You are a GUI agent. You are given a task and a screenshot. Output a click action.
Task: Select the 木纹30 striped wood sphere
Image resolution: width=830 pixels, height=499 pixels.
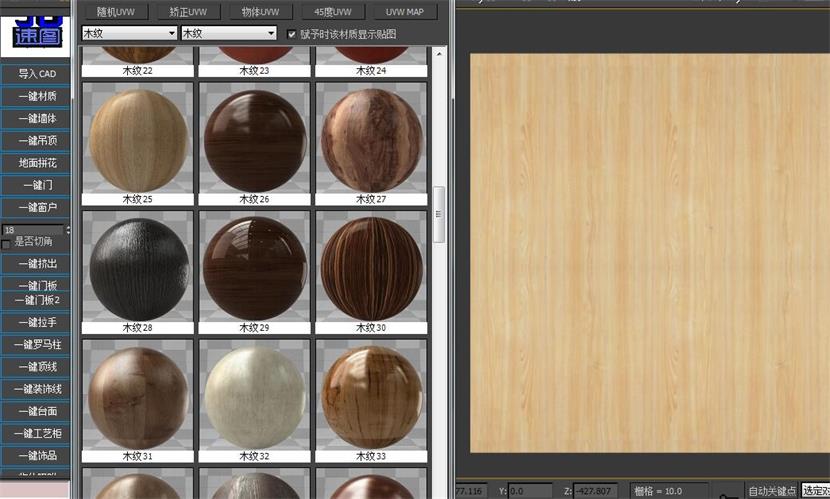click(371, 269)
